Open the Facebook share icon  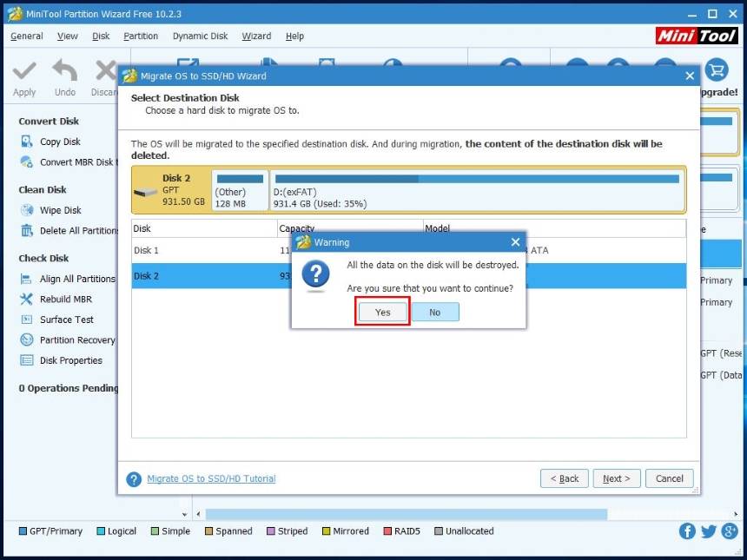[x=687, y=531]
